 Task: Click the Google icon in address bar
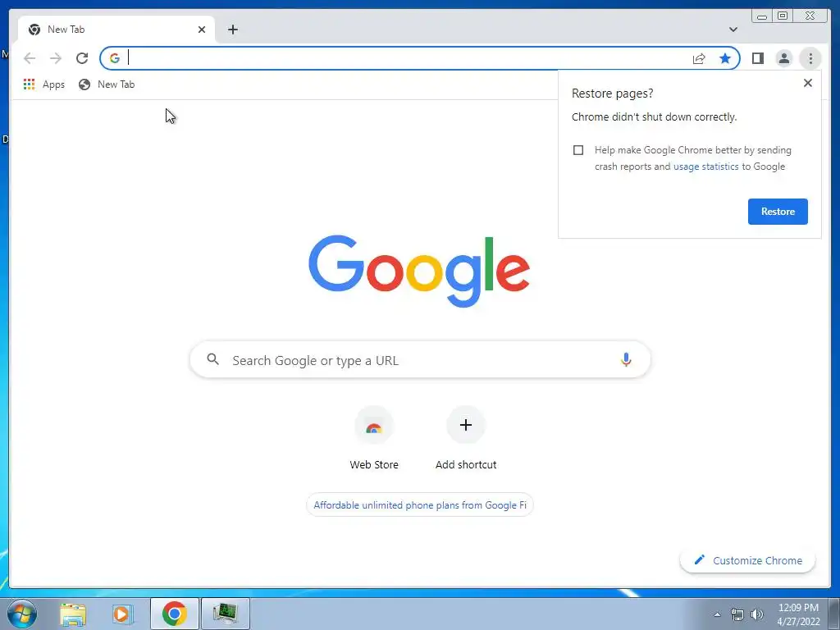115,58
